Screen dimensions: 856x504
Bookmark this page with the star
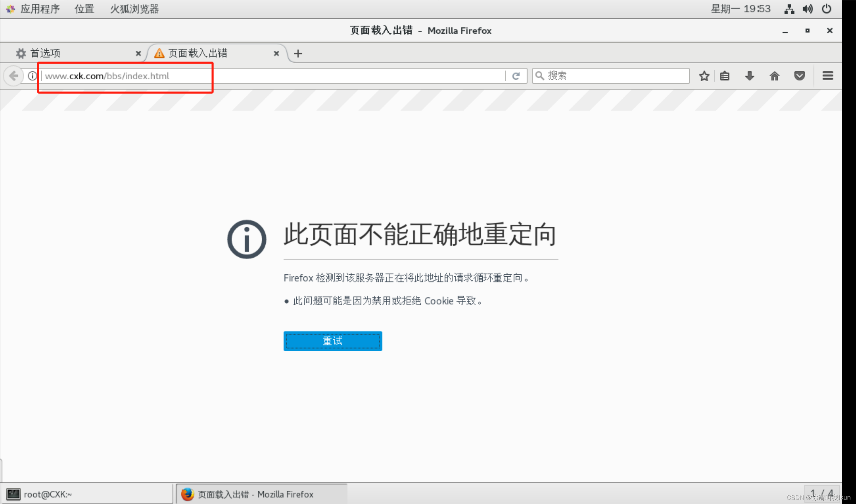pyautogui.click(x=704, y=76)
